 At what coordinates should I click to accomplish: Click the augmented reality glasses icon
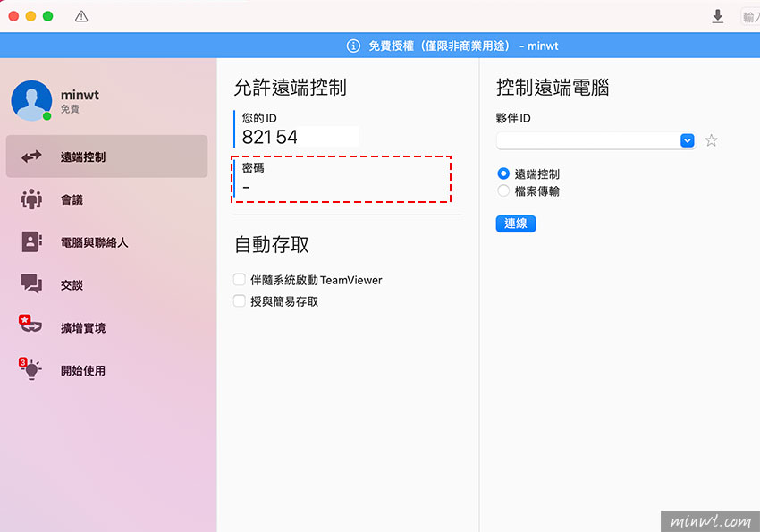pos(30,325)
